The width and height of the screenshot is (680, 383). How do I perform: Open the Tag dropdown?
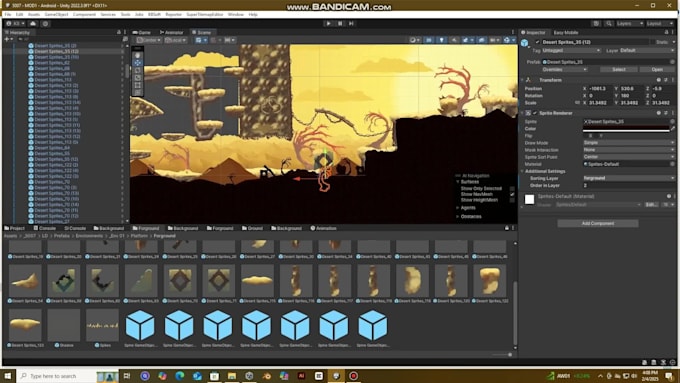(572, 50)
